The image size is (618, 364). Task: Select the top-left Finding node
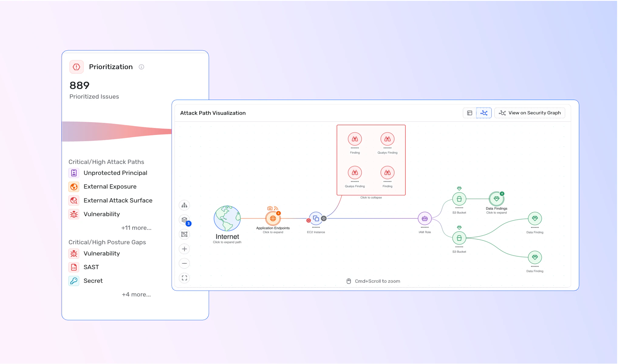coord(355,139)
